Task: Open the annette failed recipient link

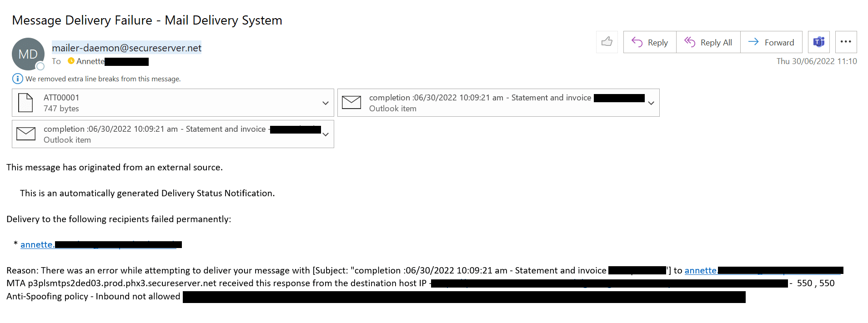Action: tap(37, 244)
